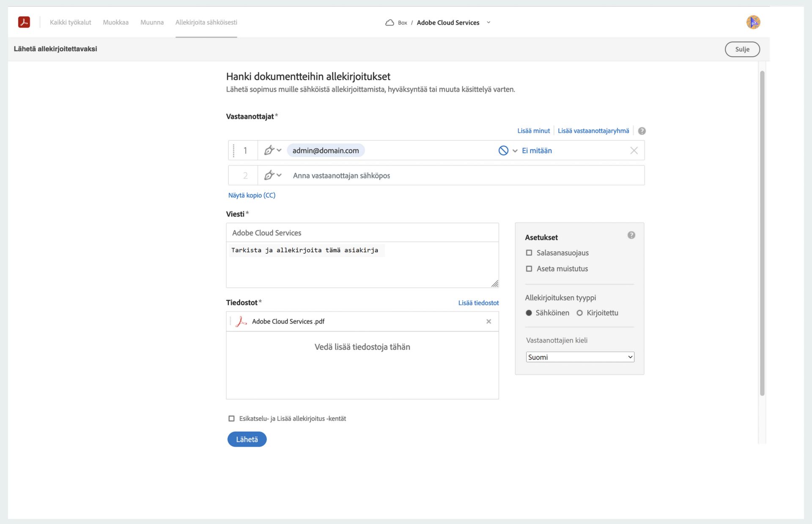Image resolution: width=812 pixels, height=524 pixels.
Task: Click the Lisää minut link
Action: (533, 131)
